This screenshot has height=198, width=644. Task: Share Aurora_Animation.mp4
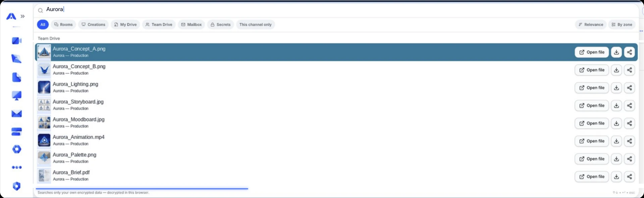click(629, 141)
